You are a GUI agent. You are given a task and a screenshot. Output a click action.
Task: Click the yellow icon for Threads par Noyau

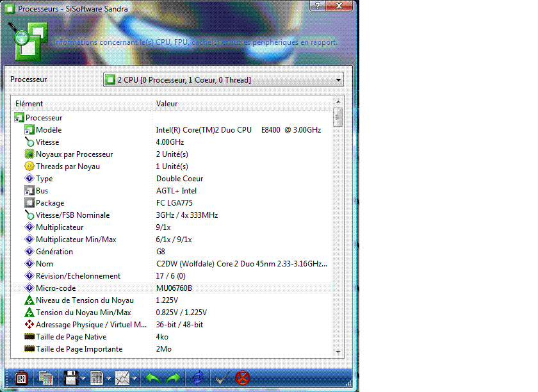[x=29, y=167]
